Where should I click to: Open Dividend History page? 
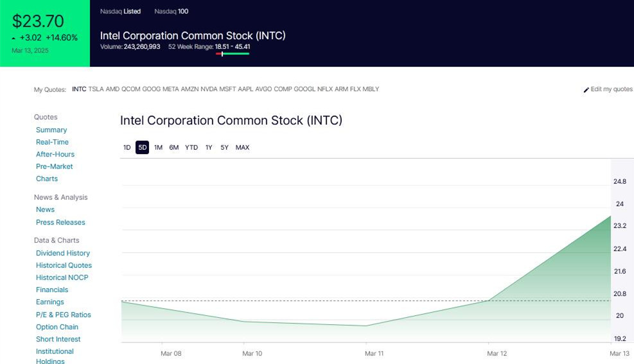[63, 253]
